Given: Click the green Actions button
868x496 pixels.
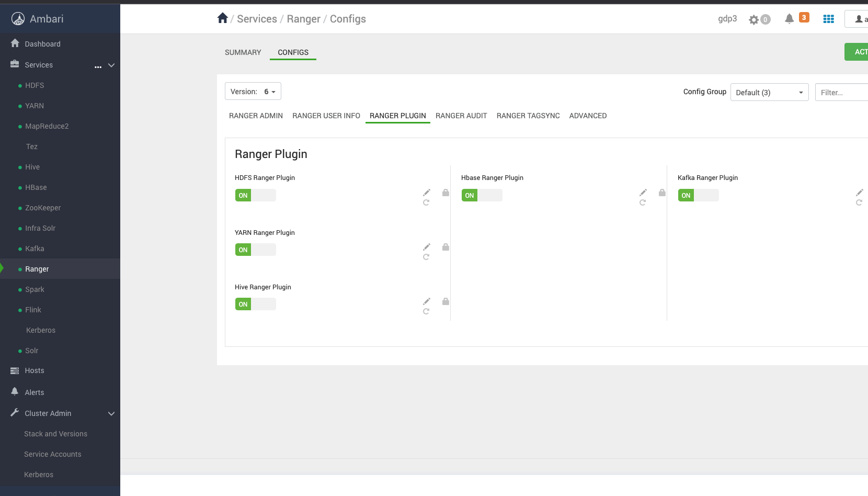Looking at the screenshot, I should [x=856, y=52].
